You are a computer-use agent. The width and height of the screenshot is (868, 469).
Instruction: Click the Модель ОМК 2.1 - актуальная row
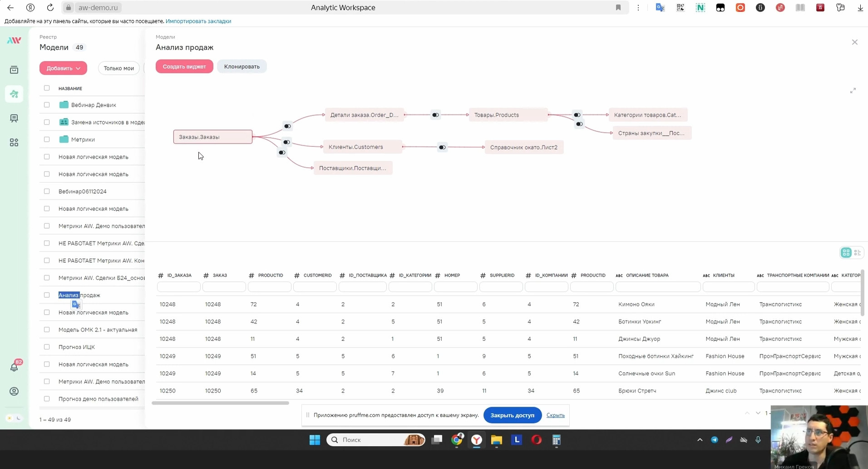(x=92, y=329)
